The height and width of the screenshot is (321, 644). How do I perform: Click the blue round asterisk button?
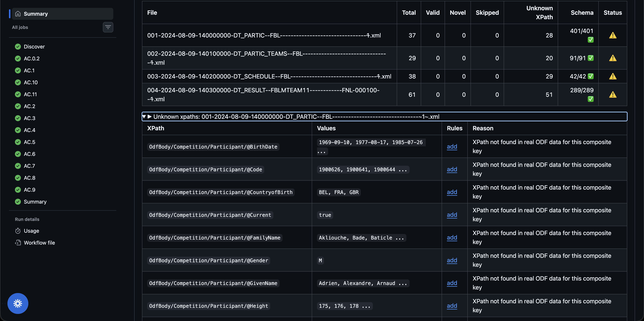coord(18,303)
